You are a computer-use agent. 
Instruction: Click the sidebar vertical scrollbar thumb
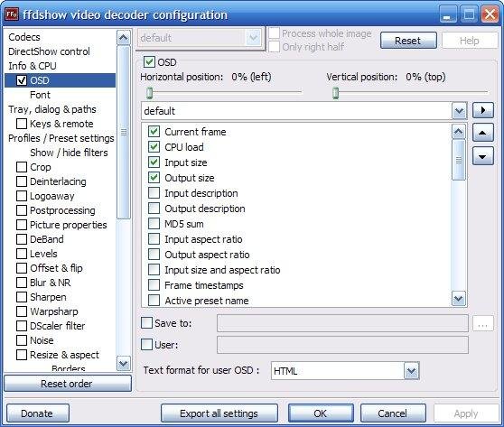(x=124, y=132)
